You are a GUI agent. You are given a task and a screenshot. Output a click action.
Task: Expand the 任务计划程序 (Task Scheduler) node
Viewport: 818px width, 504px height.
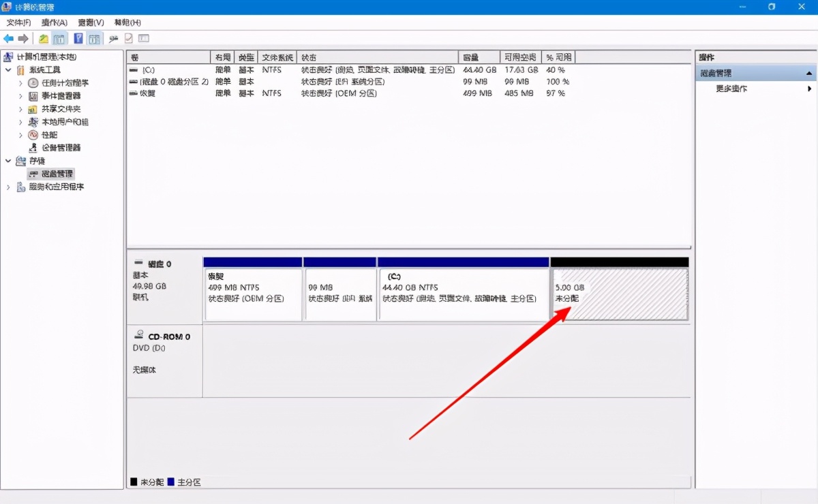20,83
